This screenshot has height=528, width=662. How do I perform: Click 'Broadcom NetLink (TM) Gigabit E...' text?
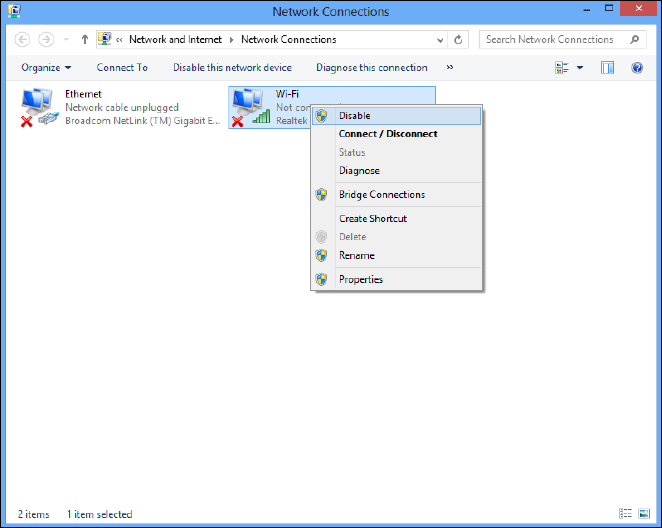pyautogui.click(x=142, y=121)
